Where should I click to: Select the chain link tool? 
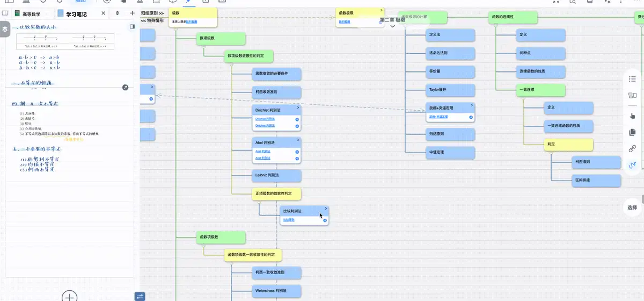pyautogui.click(x=632, y=149)
